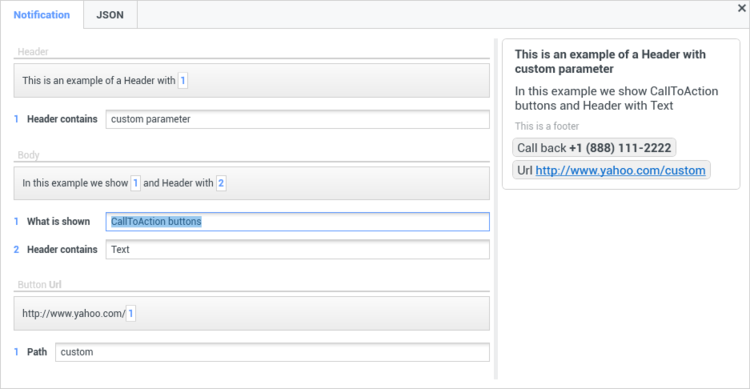Click the Call back phone number button
This screenshot has height=389, width=750.
(x=594, y=148)
